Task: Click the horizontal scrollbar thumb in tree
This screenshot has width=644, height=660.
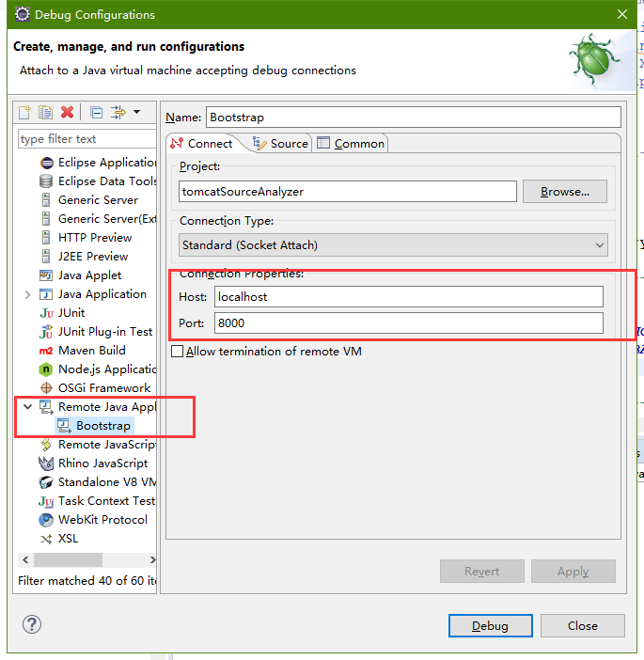Action: (69, 560)
